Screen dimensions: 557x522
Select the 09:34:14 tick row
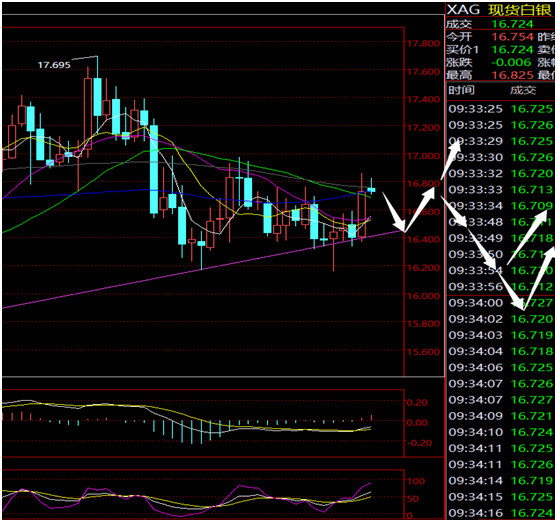click(x=501, y=481)
